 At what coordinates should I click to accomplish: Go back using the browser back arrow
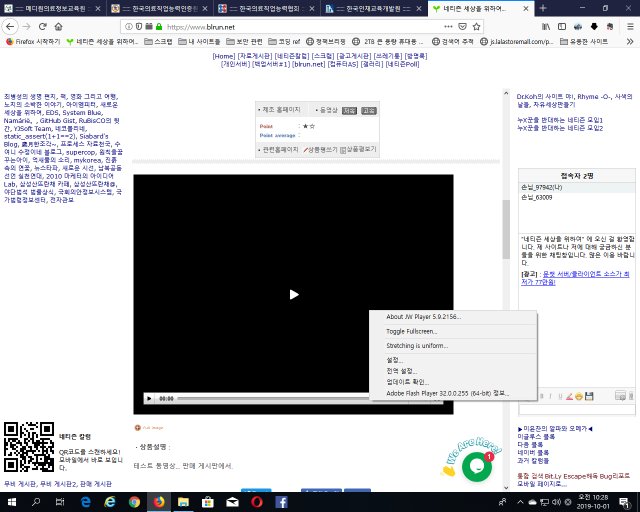click(x=10, y=27)
